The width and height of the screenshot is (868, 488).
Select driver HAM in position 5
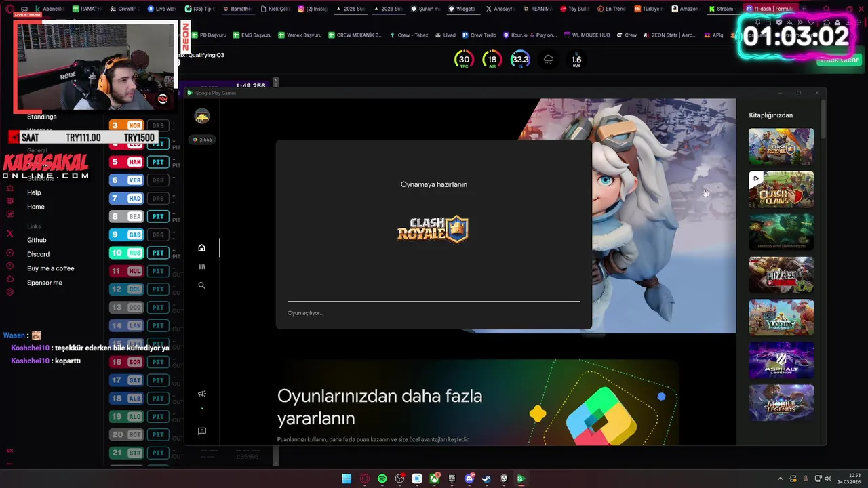tap(126, 162)
